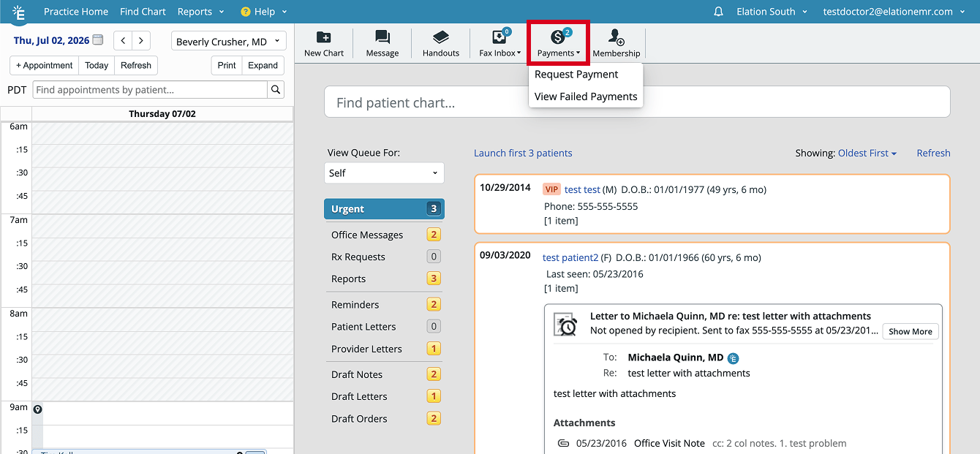Screen dimensions: 980x454
Task: Click the letter reminder clock icon
Action: click(565, 324)
